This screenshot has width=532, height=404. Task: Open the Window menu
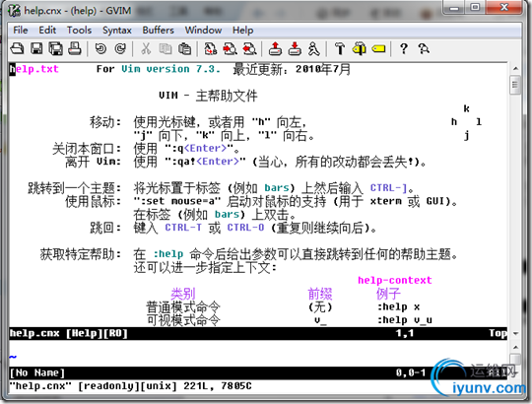click(x=203, y=31)
